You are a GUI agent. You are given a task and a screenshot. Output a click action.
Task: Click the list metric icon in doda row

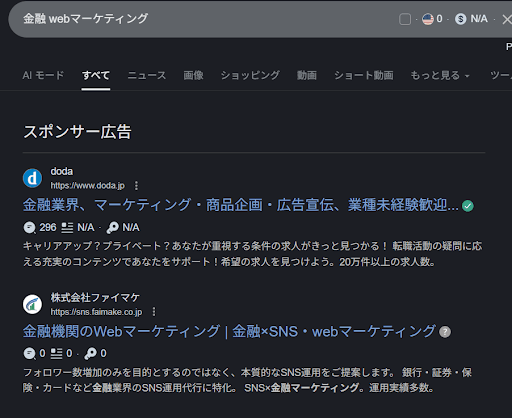coord(67,228)
